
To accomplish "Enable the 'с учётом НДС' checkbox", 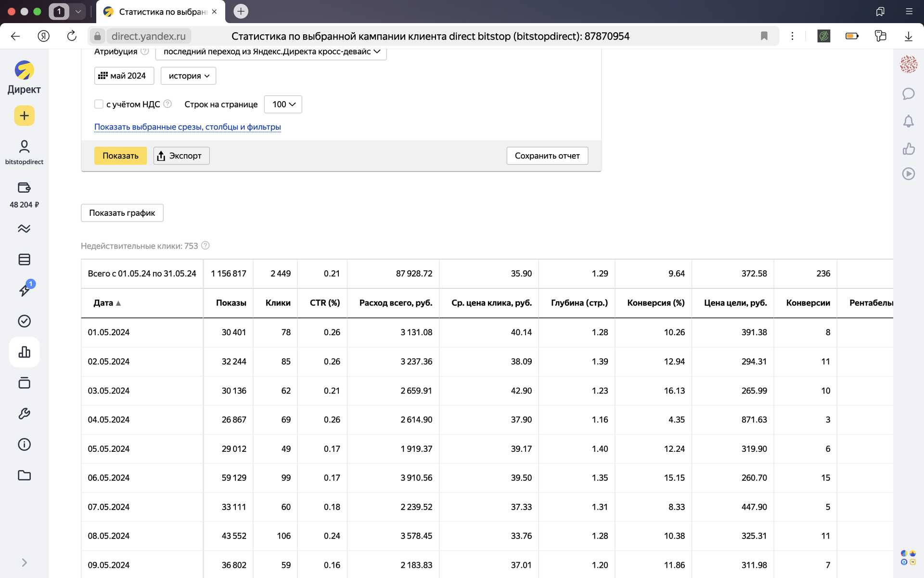I will pyautogui.click(x=99, y=104).
